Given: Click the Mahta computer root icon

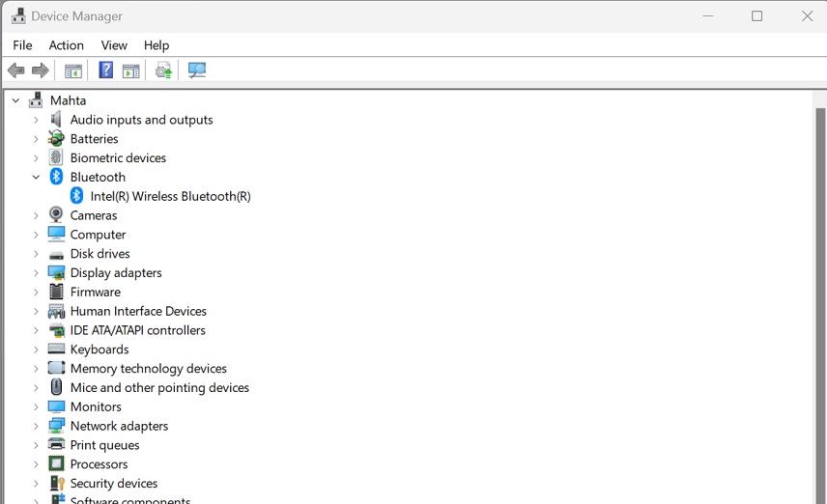Looking at the screenshot, I should coord(36,100).
